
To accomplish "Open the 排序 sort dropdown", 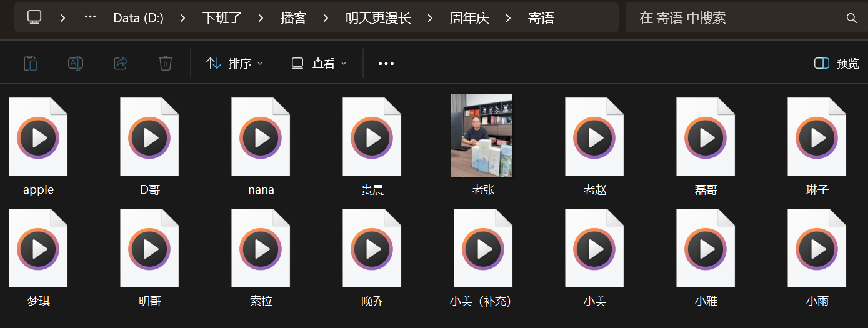I will pos(234,63).
